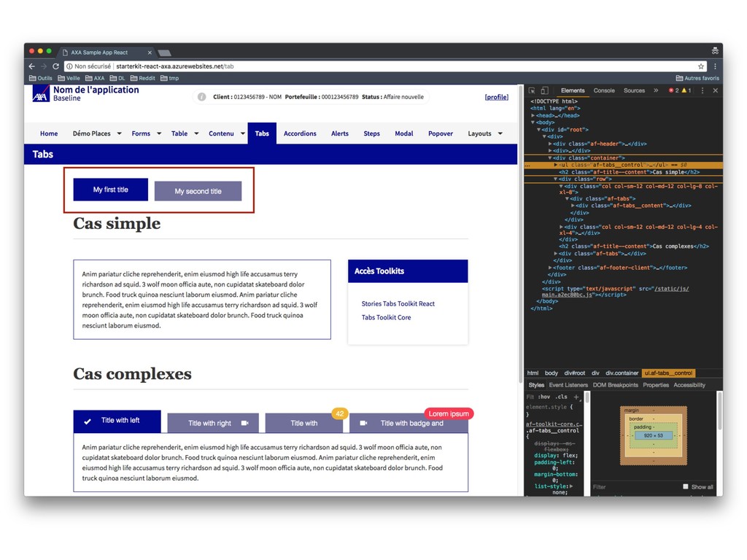This screenshot has height=560, width=747.
Task: Open the Reddit bookmarks folder
Action: pyautogui.click(x=142, y=78)
